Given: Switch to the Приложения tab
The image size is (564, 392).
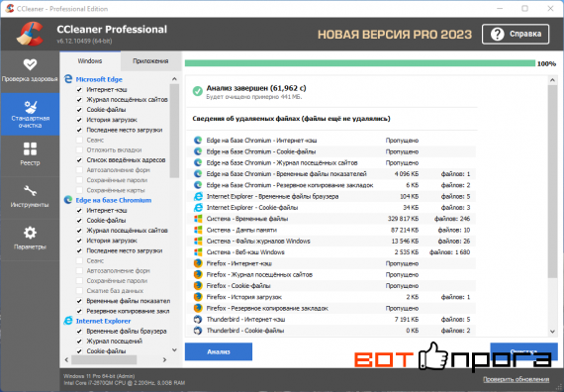Looking at the screenshot, I should pos(150,60).
